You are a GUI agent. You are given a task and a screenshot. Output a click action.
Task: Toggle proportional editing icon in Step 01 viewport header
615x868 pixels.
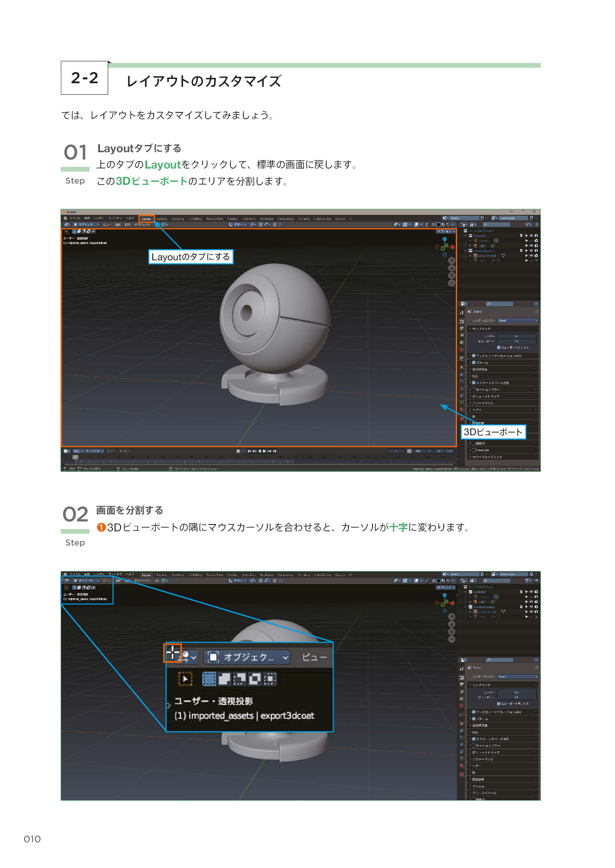(x=275, y=225)
